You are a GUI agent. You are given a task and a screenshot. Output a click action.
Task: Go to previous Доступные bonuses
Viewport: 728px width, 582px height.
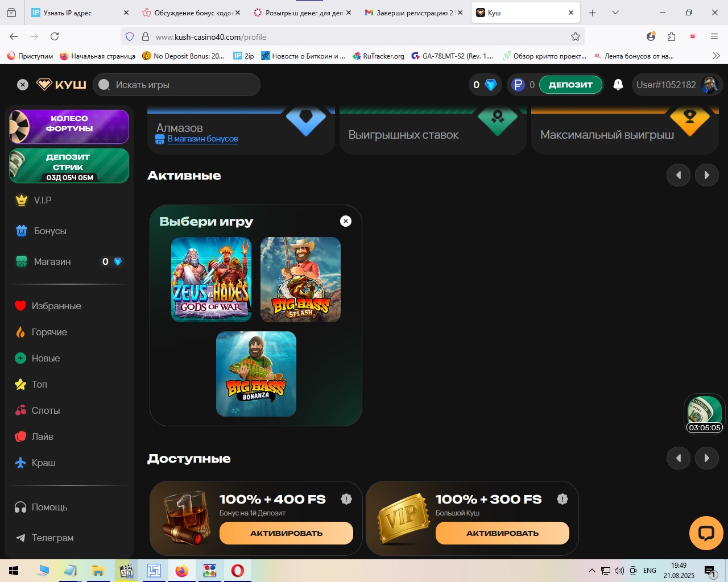[x=679, y=458]
